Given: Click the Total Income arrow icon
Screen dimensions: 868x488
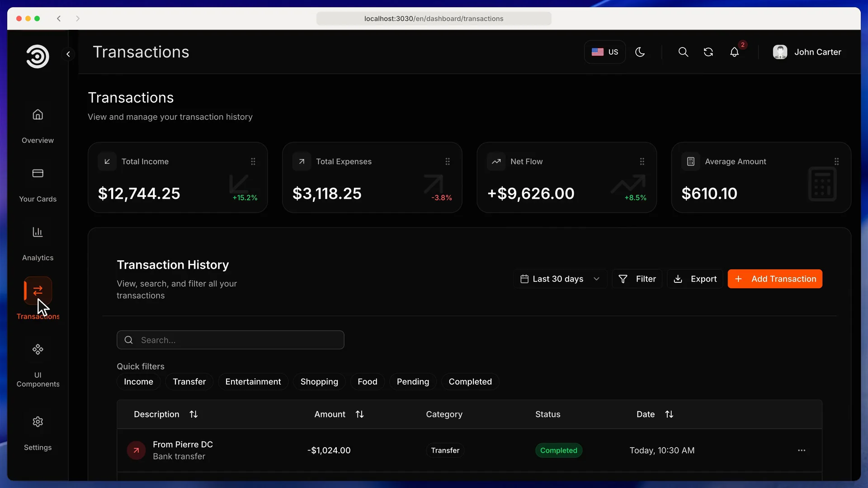Looking at the screenshot, I should pyautogui.click(x=107, y=161).
